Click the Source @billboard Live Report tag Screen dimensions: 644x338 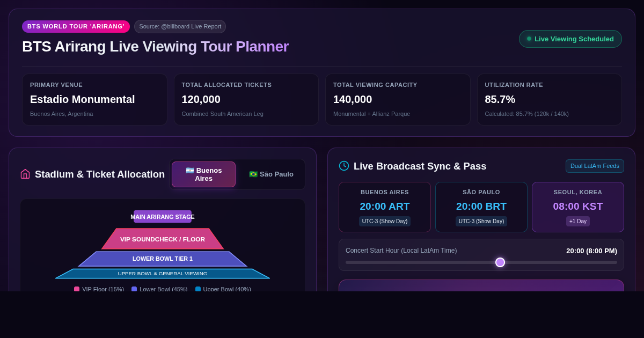pyautogui.click(x=180, y=26)
